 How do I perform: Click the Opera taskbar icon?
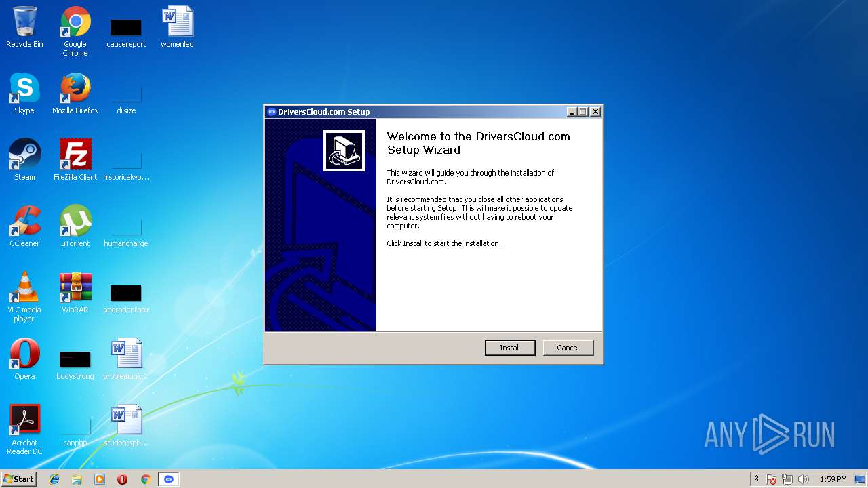coord(122,479)
